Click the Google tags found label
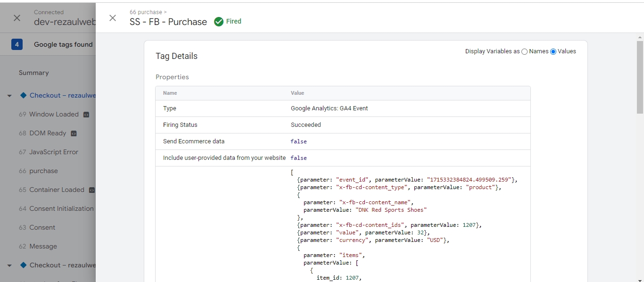 point(63,44)
